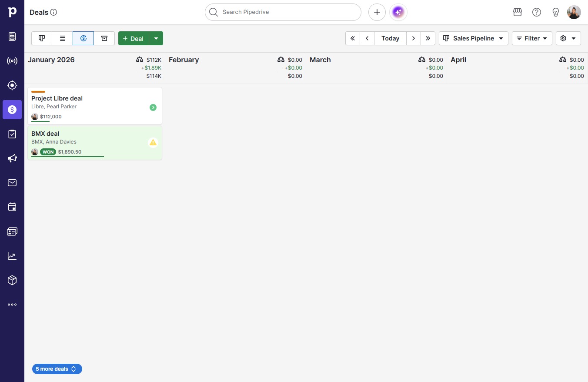Viewport: 588px width, 382px height.
Task: Click the balance scale icon in April header
Action: pos(563,60)
